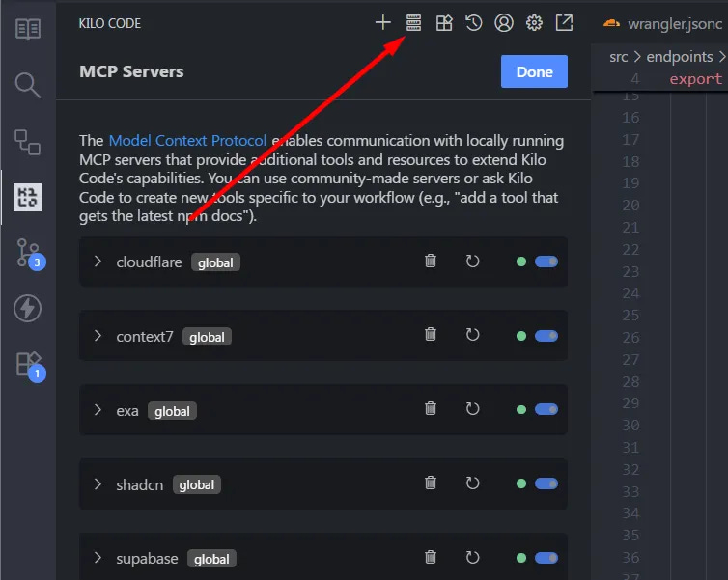Delete the context7 MCP server

point(431,335)
